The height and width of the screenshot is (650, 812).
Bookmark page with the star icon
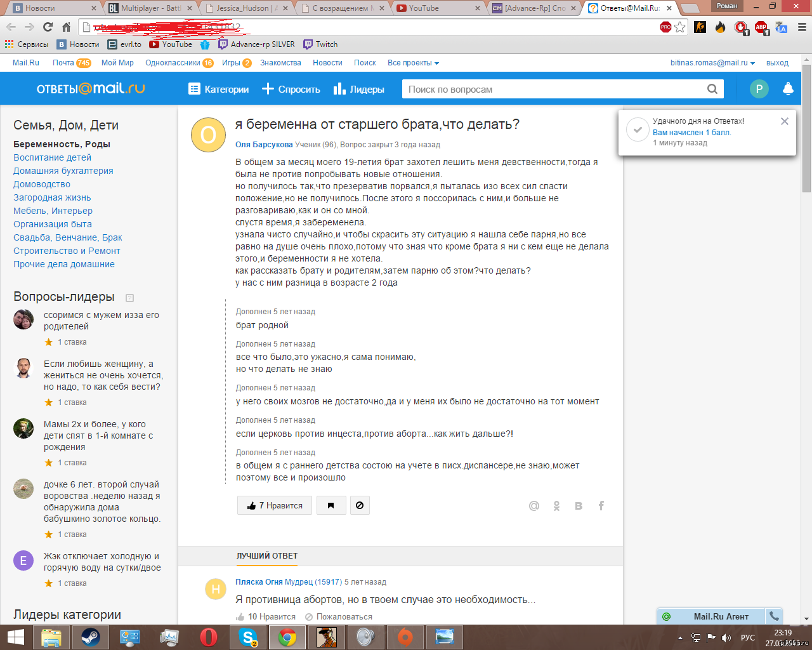[x=680, y=27]
